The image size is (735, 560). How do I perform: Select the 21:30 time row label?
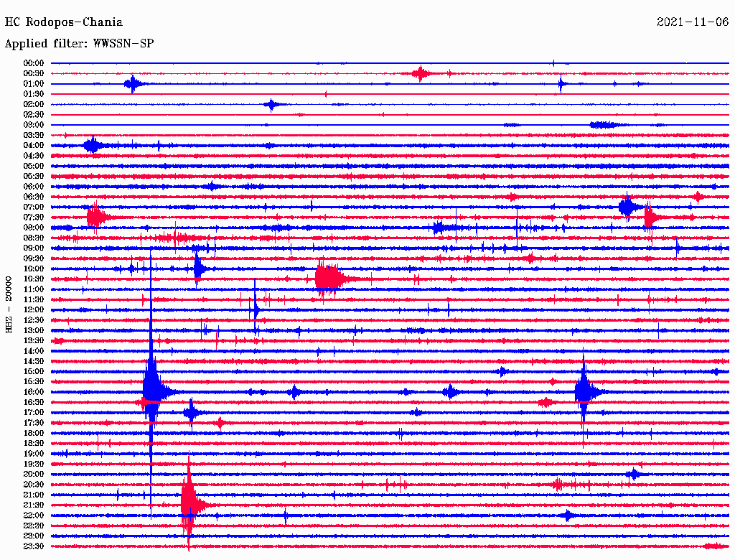pos(34,505)
